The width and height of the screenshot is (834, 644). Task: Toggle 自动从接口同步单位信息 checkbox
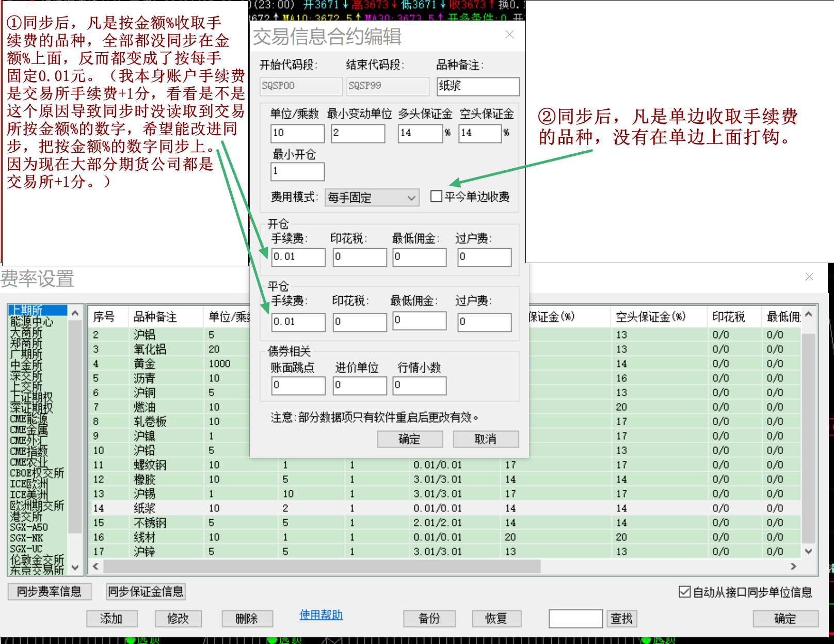coord(684,592)
